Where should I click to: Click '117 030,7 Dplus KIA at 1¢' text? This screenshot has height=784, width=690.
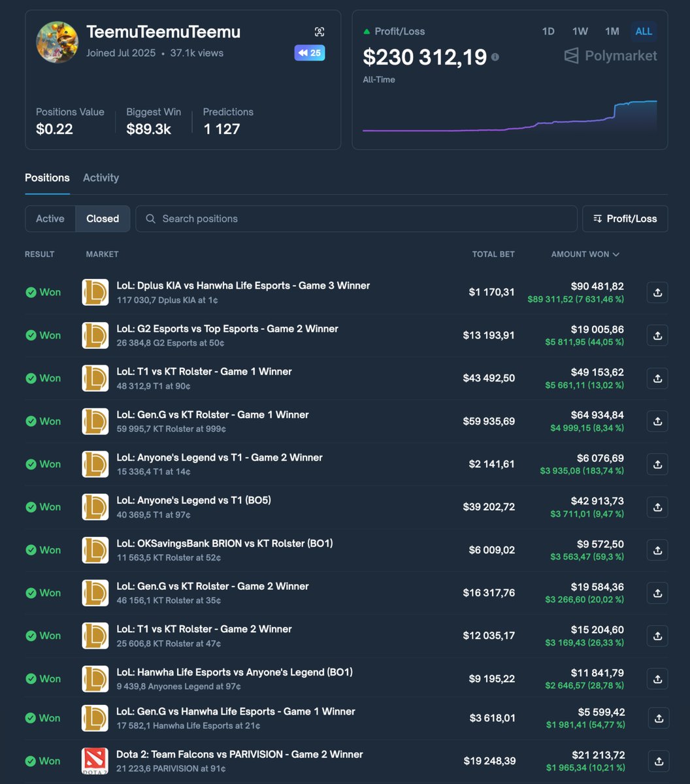click(167, 300)
